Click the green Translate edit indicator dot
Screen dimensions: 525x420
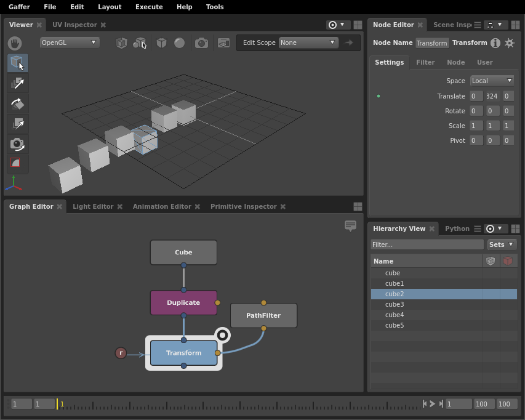[x=379, y=96]
